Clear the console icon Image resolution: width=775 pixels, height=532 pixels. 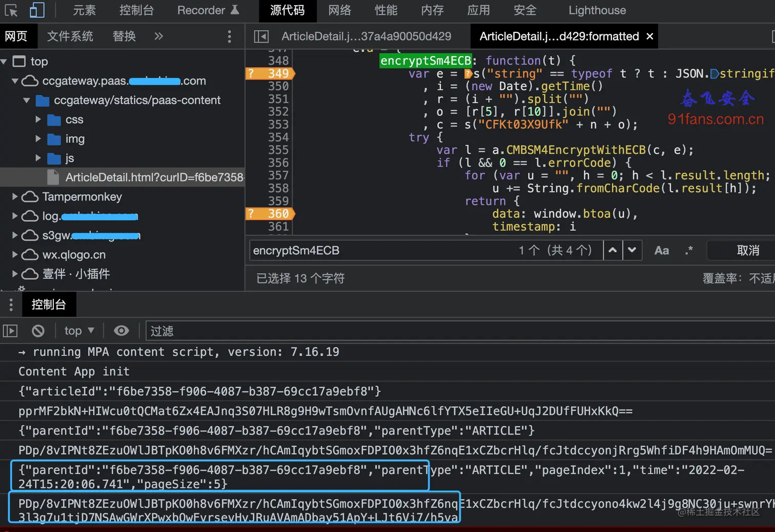point(38,331)
